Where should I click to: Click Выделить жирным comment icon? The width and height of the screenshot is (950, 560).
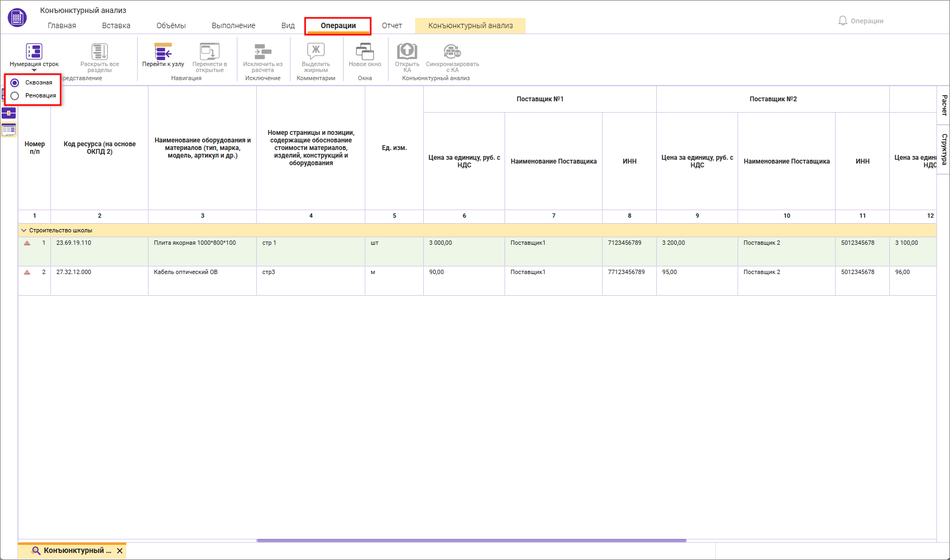click(316, 51)
